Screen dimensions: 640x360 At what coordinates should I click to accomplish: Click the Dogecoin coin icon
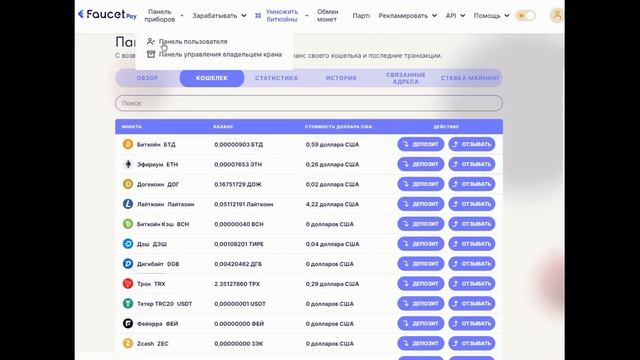tap(128, 184)
